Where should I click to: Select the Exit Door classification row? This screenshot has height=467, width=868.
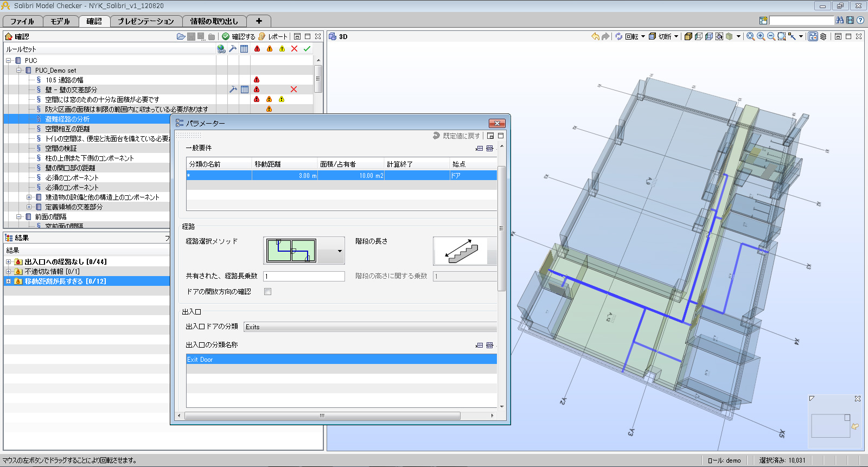click(341, 359)
